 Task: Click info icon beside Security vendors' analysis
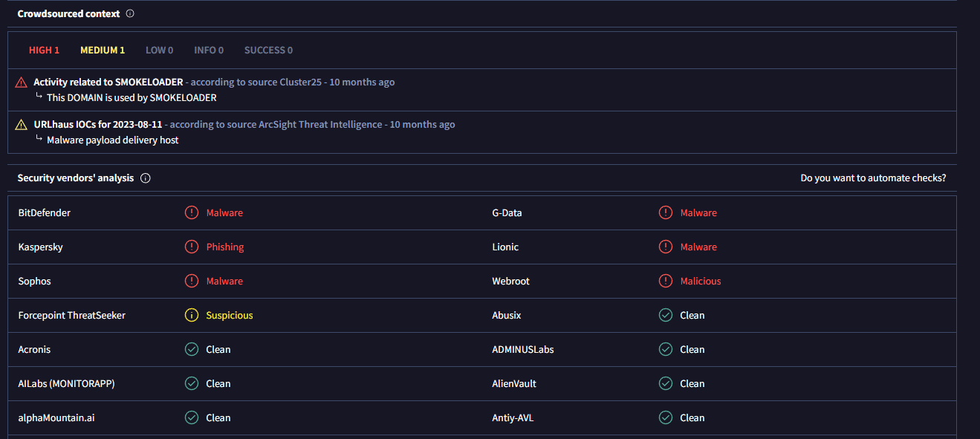pyautogui.click(x=146, y=178)
